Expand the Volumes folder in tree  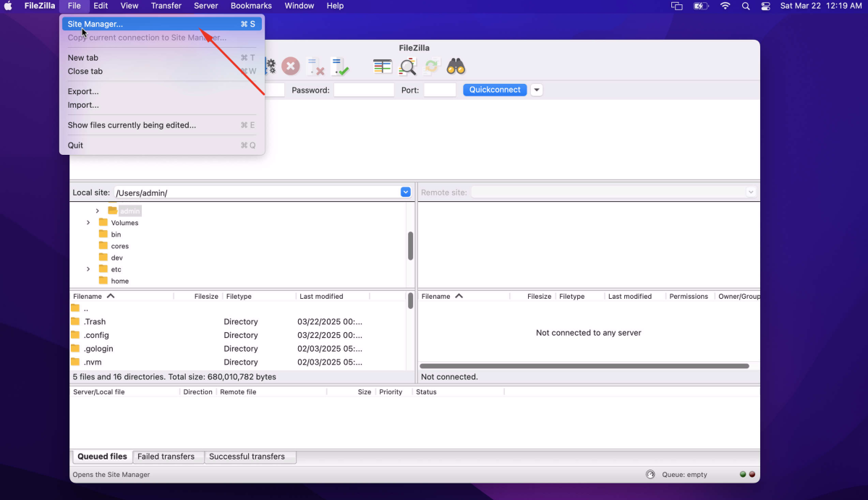[88, 223]
